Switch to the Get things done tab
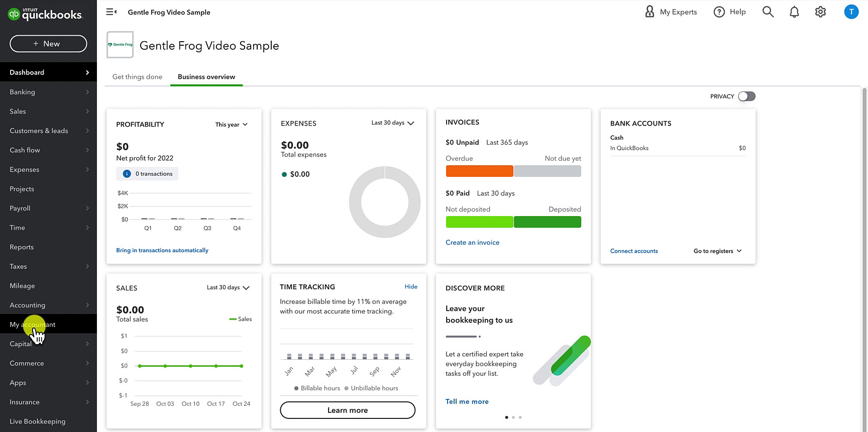Viewport: 868px width, 432px height. pos(137,77)
